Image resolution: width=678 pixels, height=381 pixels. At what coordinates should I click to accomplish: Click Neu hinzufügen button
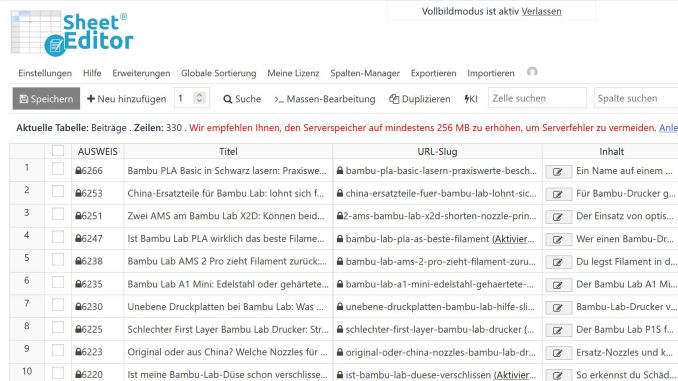pyautogui.click(x=126, y=99)
